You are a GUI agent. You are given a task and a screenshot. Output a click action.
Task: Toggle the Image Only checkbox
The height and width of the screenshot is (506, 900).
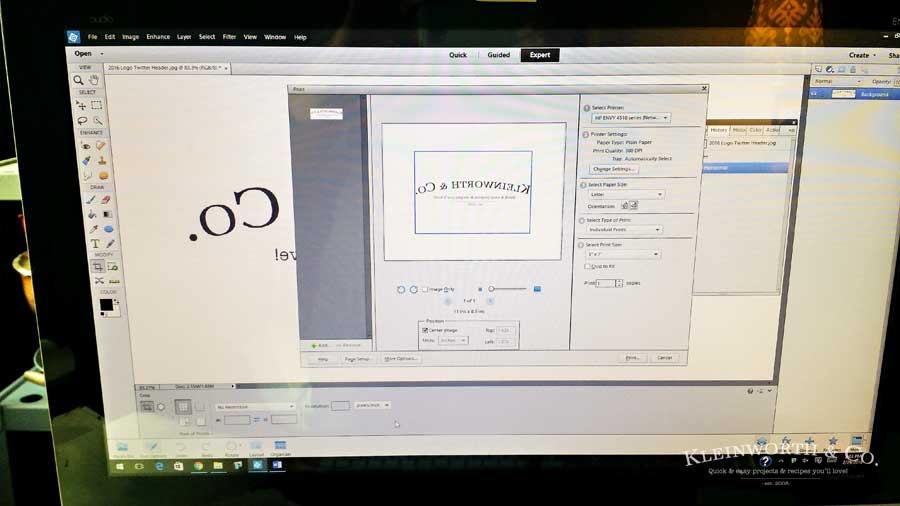[425, 289]
